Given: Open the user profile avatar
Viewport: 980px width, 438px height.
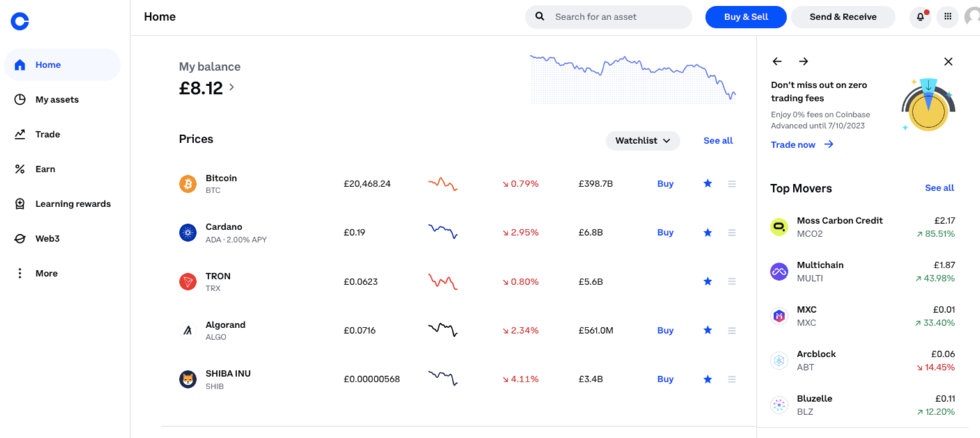Looking at the screenshot, I should [x=972, y=17].
